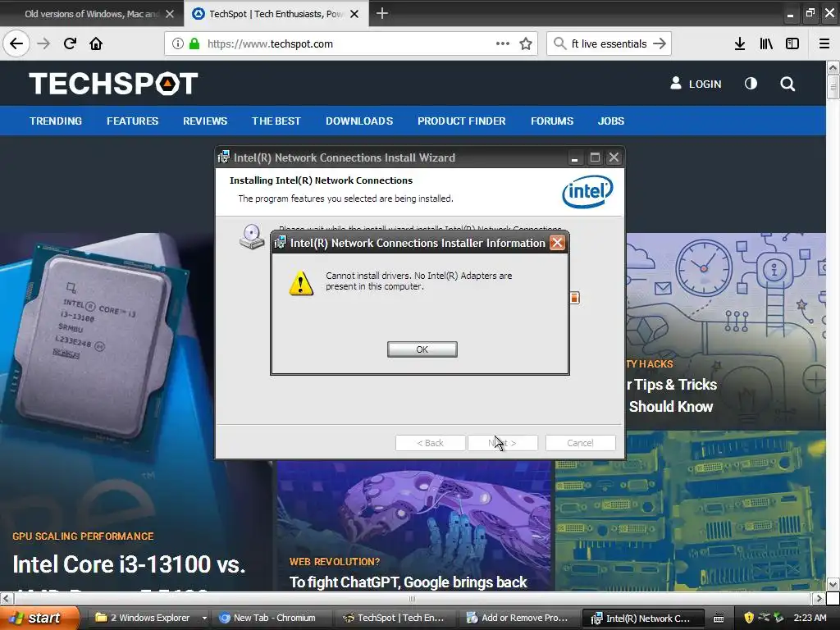Expand the Windows Explorer taskbar group arrow
The width and height of the screenshot is (840, 630).
pos(204,618)
